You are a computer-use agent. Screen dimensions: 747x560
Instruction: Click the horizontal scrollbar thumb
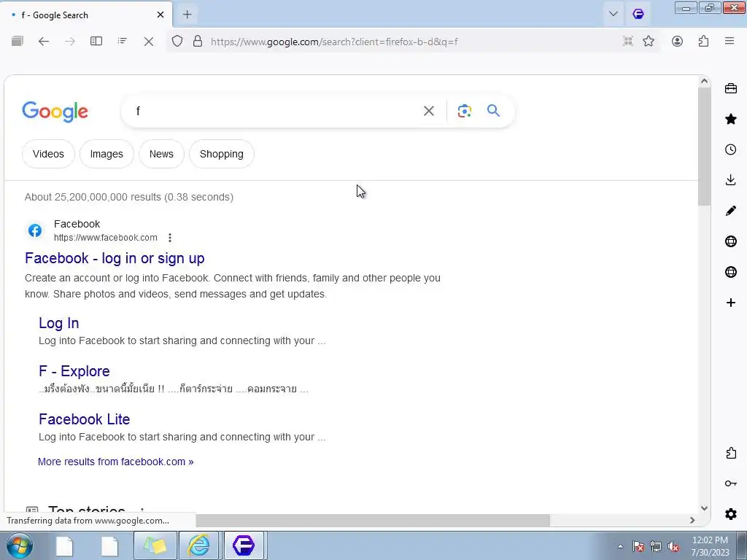pyautogui.click(x=373, y=520)
